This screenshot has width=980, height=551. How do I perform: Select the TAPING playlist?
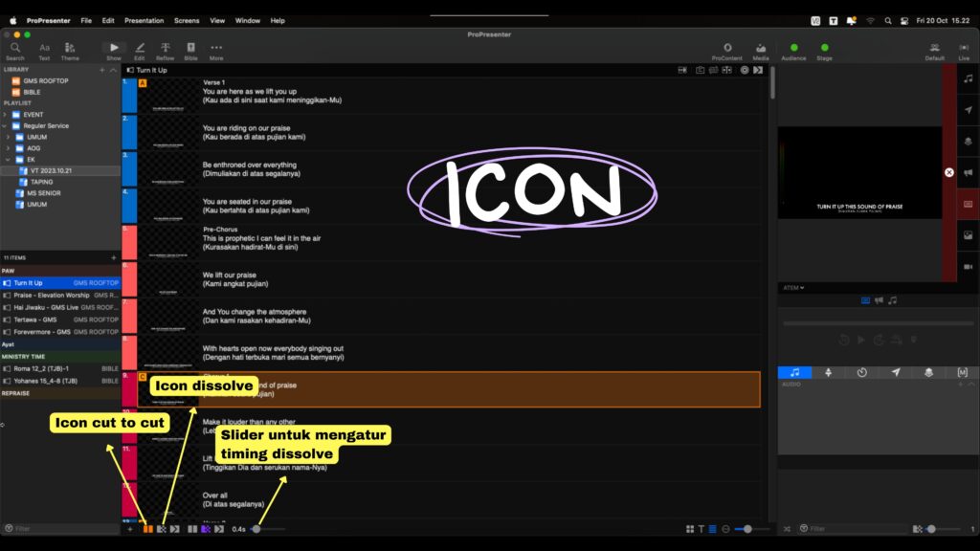60,182
